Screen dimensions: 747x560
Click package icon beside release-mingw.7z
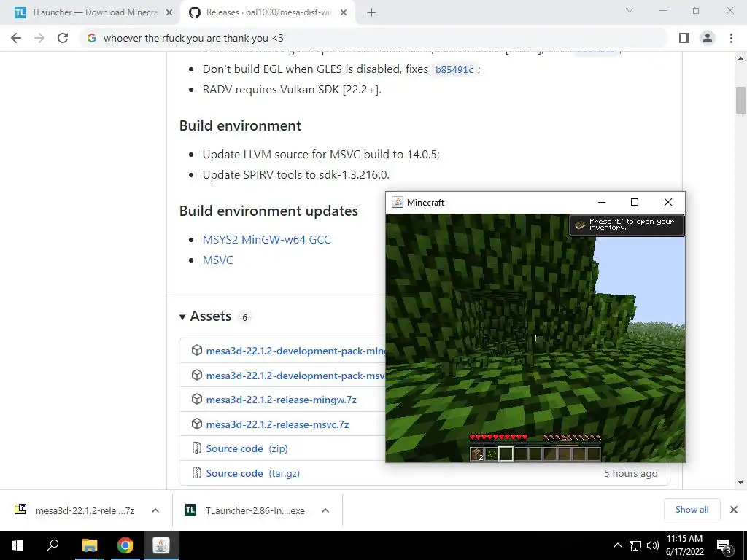tap(197, 399)
